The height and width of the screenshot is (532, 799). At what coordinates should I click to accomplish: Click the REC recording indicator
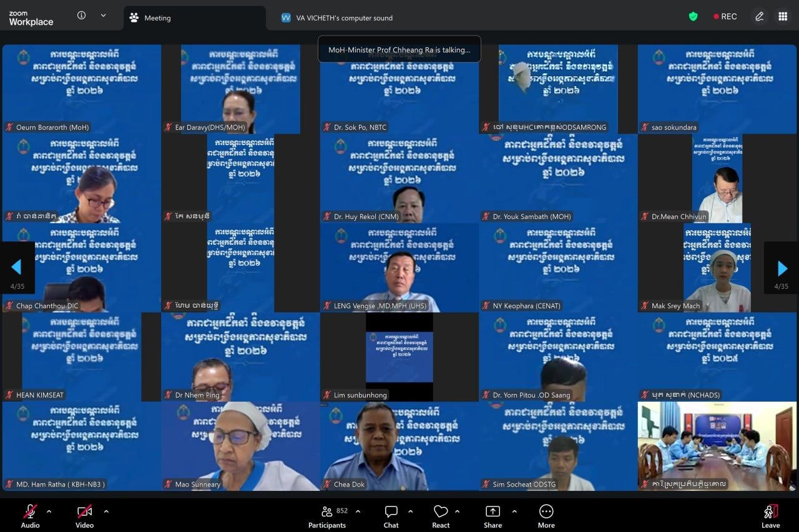[x=725, y=17]
